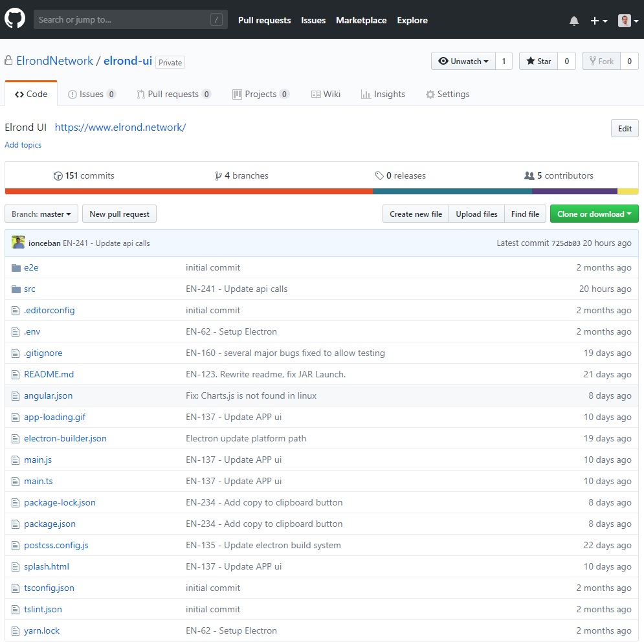Screen dimensions: 644x644
Task: Open the package.json file link
Action: [x=50, y=524]
